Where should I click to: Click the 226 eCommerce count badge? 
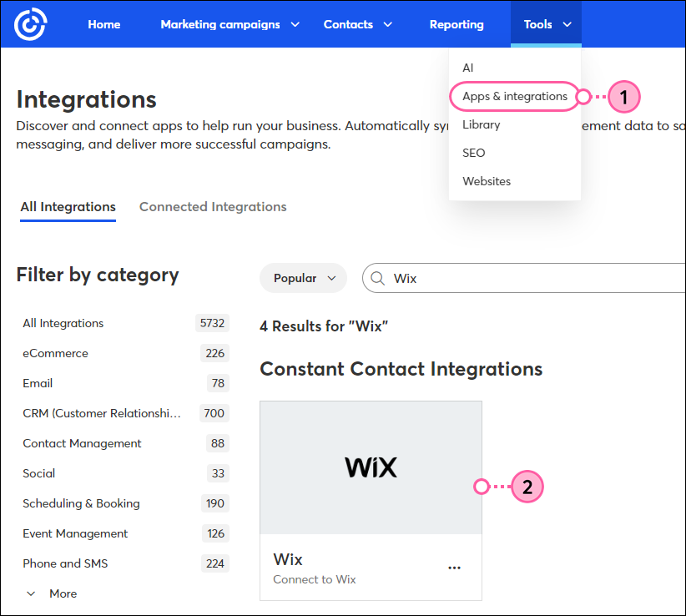pos(214,354)
